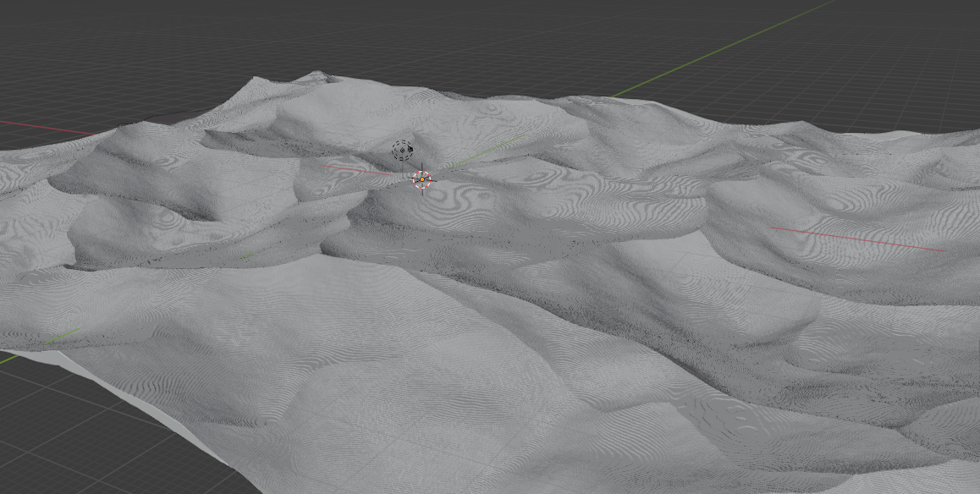The height and width of the screenshot is (494, 980).
Task: Click the red-and-white 3D cursor
Action: pyautogui.click(x=422, y=180)
